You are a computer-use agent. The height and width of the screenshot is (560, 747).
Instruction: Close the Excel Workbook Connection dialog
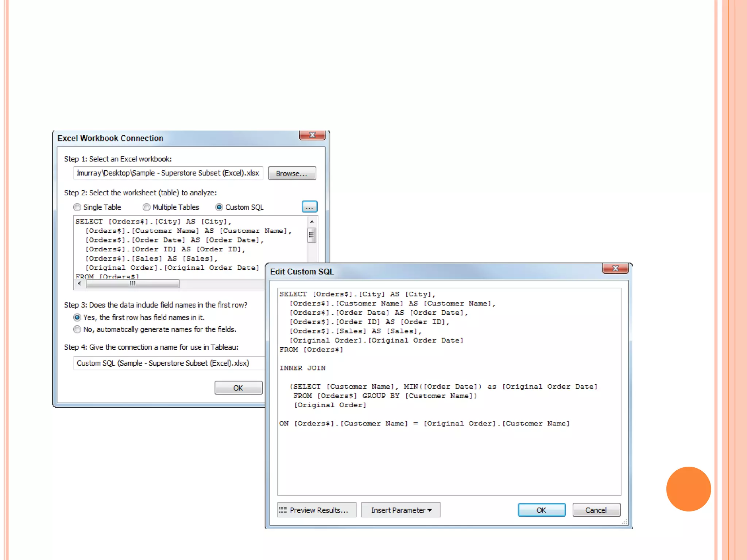click(x=312, y=135)
